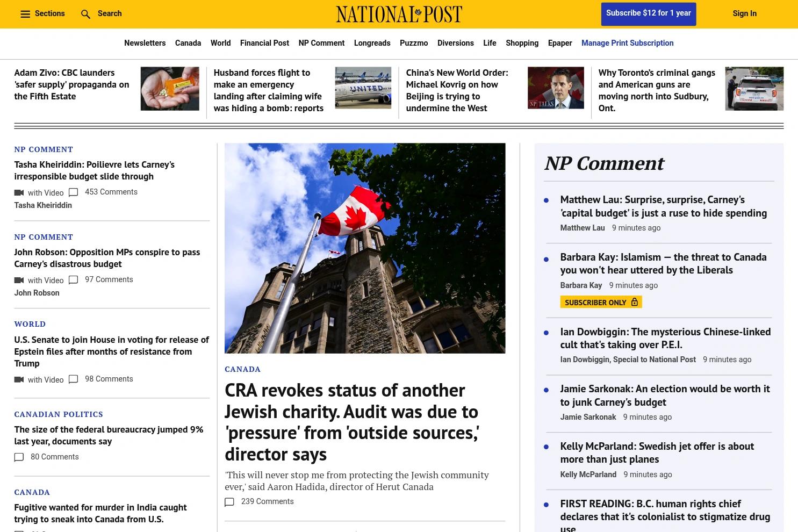Open the United airplane thumbnail
This screenshot has width=798, height=532.
click(x=363, y=88)
